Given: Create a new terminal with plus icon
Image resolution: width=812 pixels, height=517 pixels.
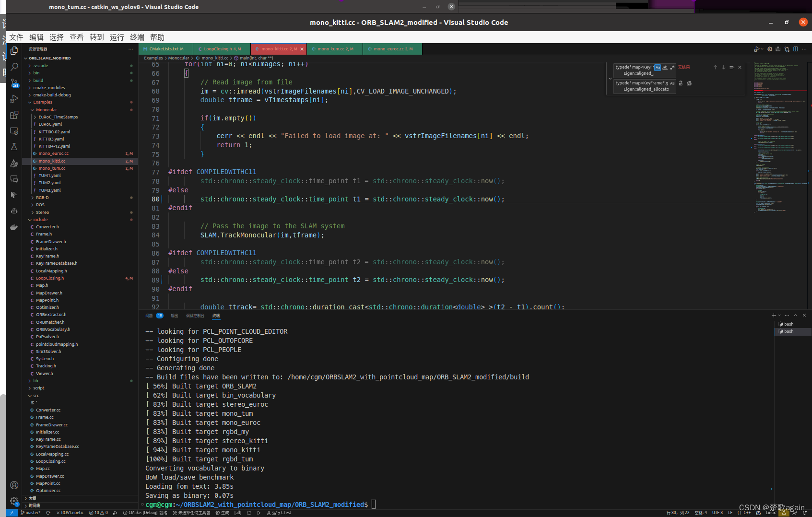Looking at the screenshot, I should 774,315.
